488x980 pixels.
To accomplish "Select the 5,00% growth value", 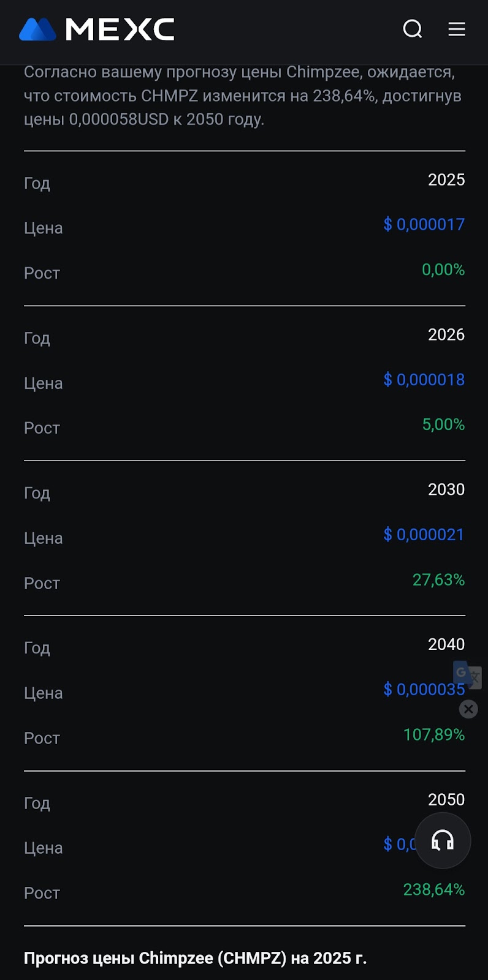I will pyautogui.click(x=443, y=424).
